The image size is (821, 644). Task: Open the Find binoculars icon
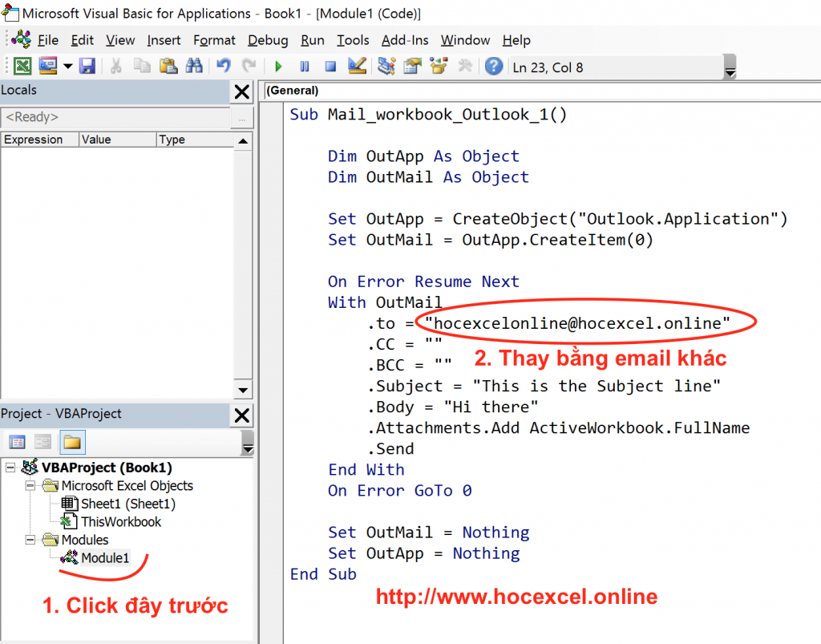pyautogui.click(x=193, y=67)
